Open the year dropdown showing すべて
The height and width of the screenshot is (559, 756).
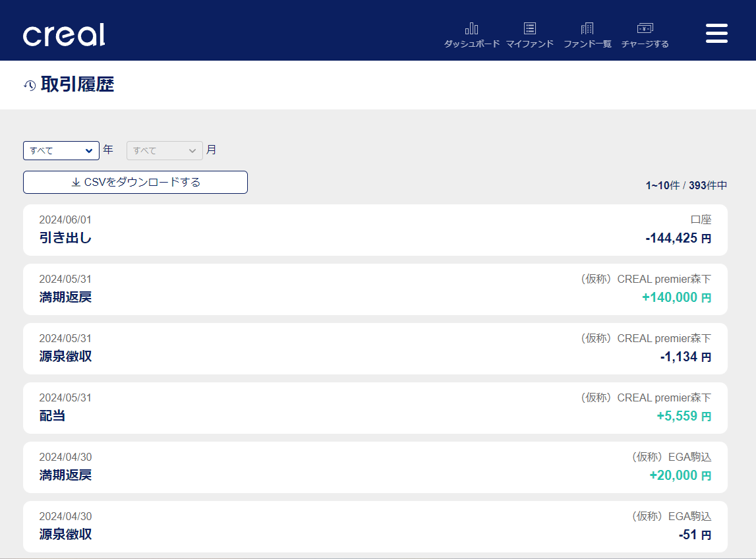[61, 150]
